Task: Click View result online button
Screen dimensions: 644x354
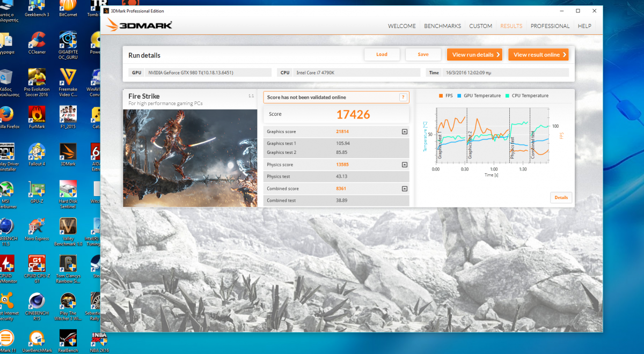Action: click(538, 55)
